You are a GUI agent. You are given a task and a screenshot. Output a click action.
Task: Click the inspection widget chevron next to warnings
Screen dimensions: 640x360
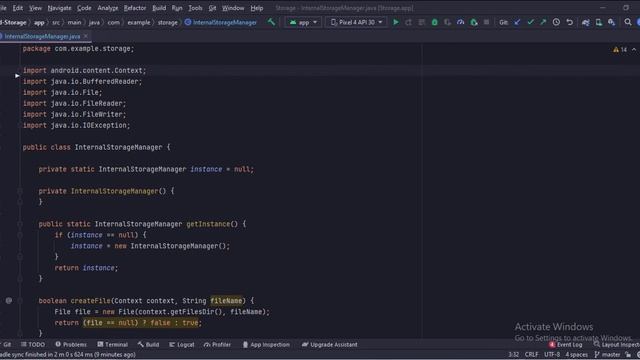pos(634,50)
